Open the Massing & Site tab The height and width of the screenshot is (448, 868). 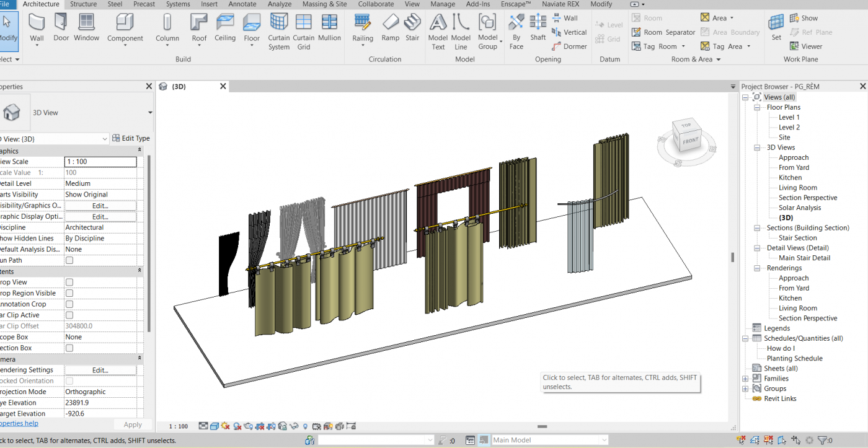pos(324,4)
